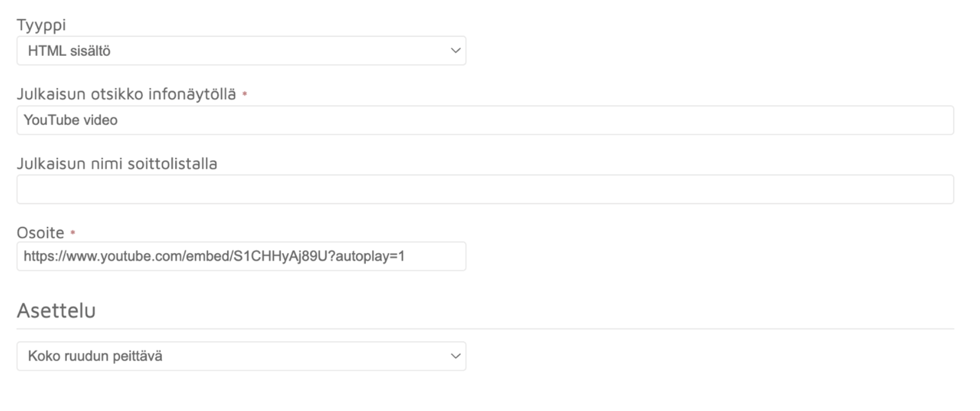The height and width of the screenshot is (411, 980).
Task: Open the Asettelu layout dropdown
Action: 241,356
